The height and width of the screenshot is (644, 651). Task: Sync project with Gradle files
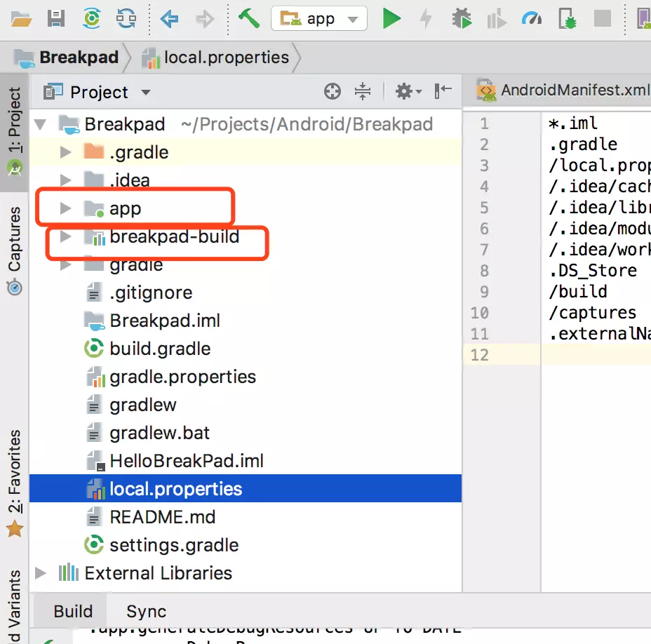pos(91,18)
